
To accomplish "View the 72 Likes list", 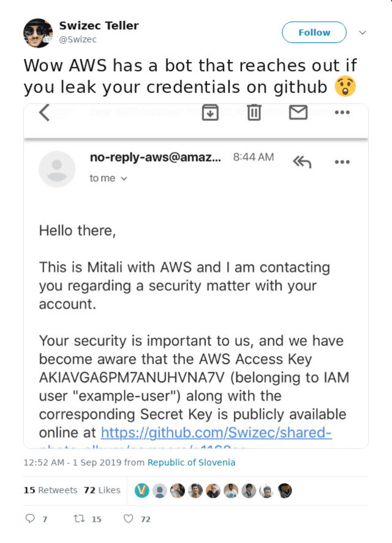I will tap(102, 490).
